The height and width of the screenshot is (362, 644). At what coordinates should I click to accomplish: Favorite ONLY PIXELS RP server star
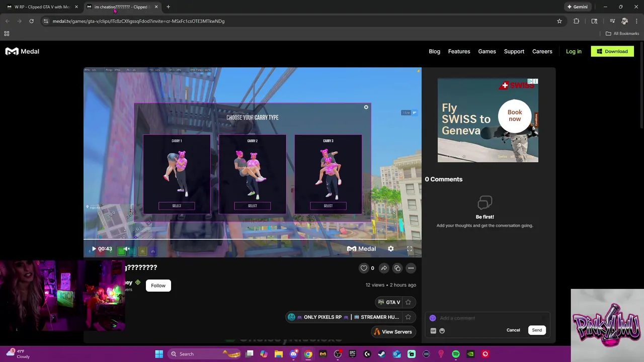point(408,317)
